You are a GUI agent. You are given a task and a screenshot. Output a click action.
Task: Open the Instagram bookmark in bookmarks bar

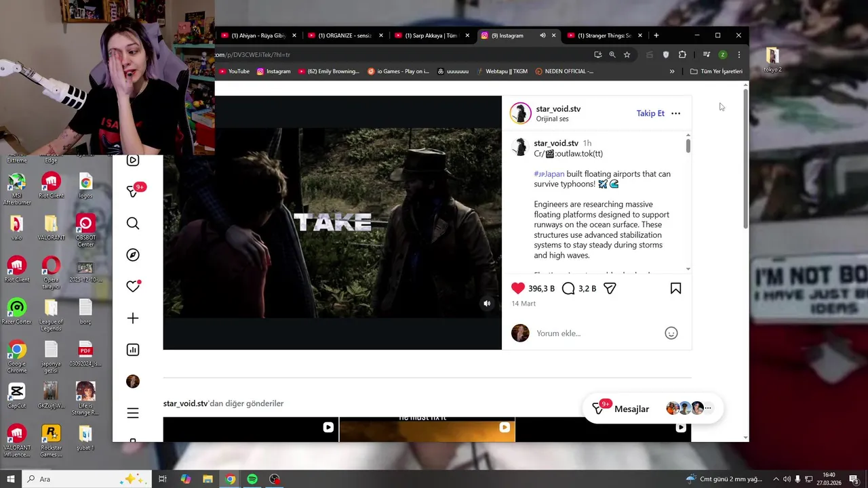point(274,71)
